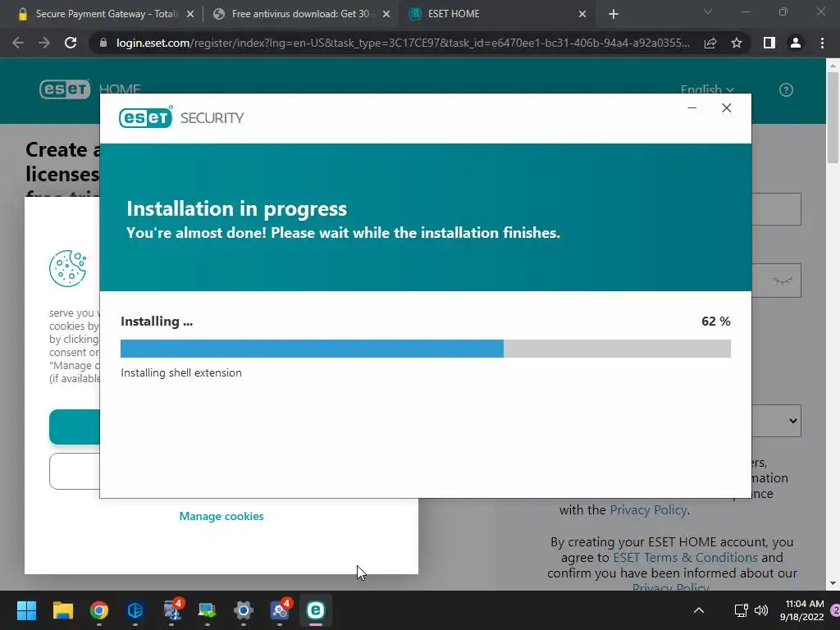Open the blue cube app in taskbar

click(x=135, y=610)
